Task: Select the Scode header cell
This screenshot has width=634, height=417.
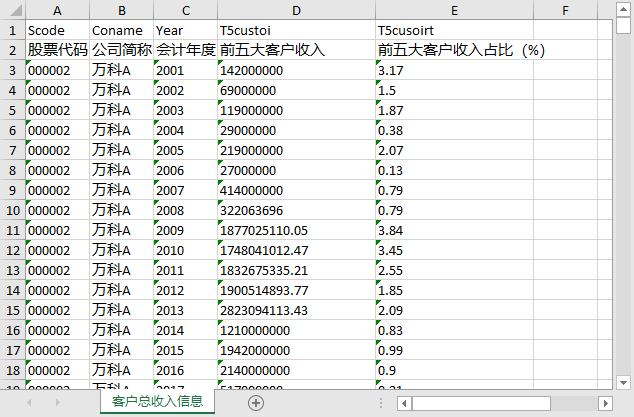Action: coord(57,30)
